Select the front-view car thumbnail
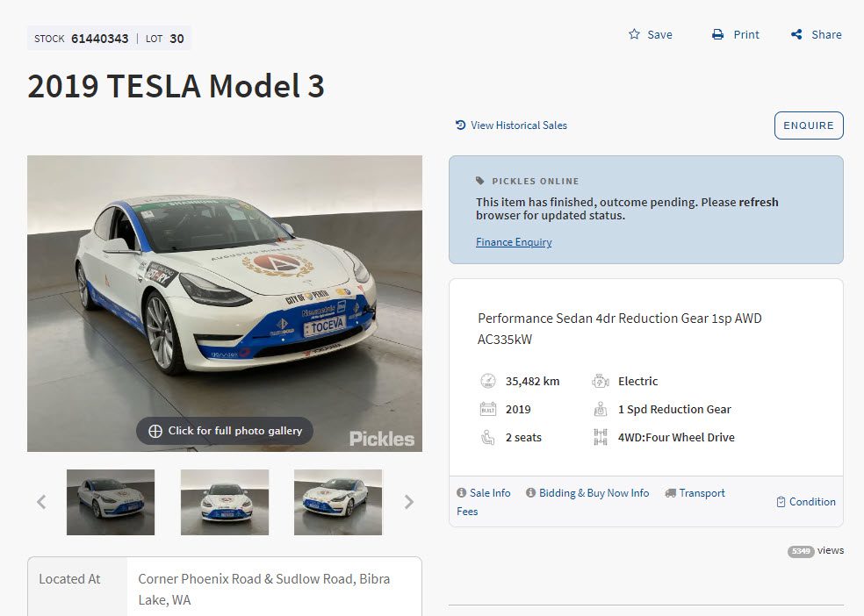 pyautogui.click(x=225, y=502)
